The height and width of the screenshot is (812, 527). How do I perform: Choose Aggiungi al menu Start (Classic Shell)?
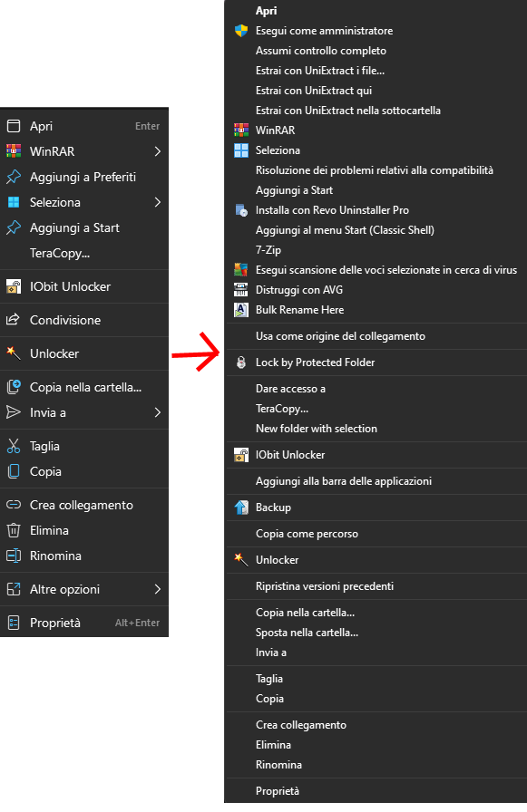345,230
